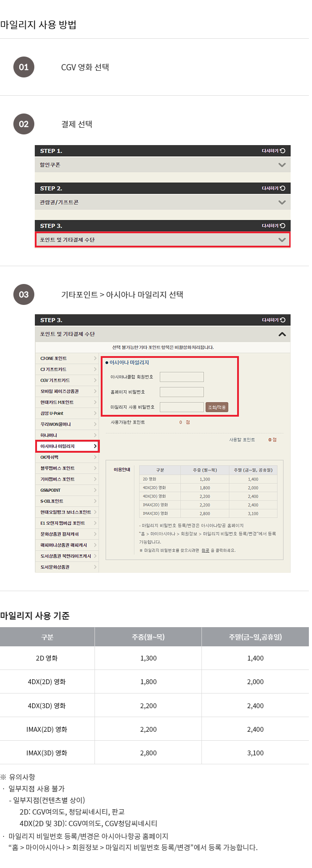Choose GS&POINT from the list
This screenshot has width=312, height=868.
67,490
